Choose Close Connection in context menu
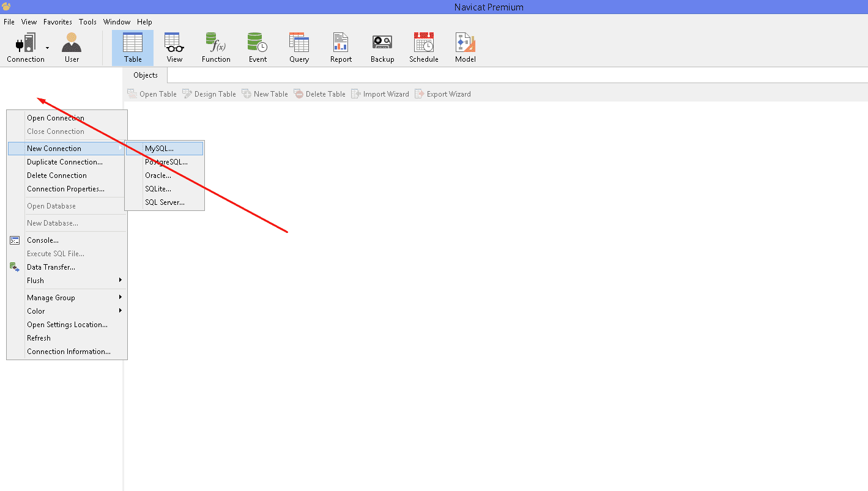 [67, 131]
